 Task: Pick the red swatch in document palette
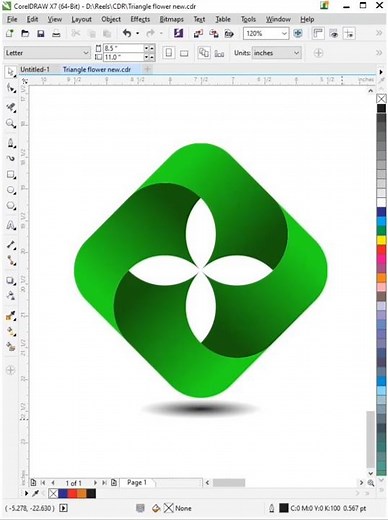tap(72, 493)
